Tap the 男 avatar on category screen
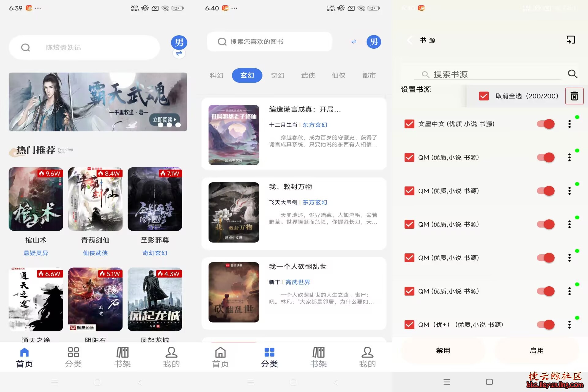This screenshot has height=392, width=588. pyautogui.click(x=374, y=42)
